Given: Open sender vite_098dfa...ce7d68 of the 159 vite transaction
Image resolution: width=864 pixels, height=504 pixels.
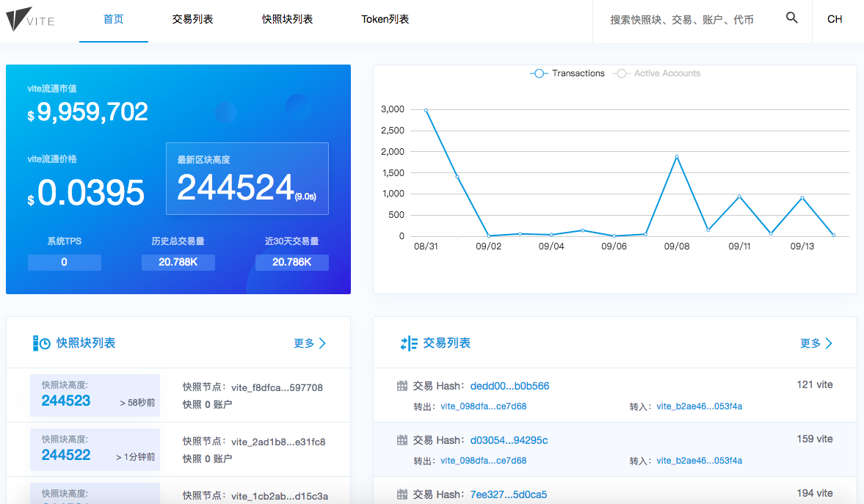Looking at the screenshot, I should click(x=483, y=461).
